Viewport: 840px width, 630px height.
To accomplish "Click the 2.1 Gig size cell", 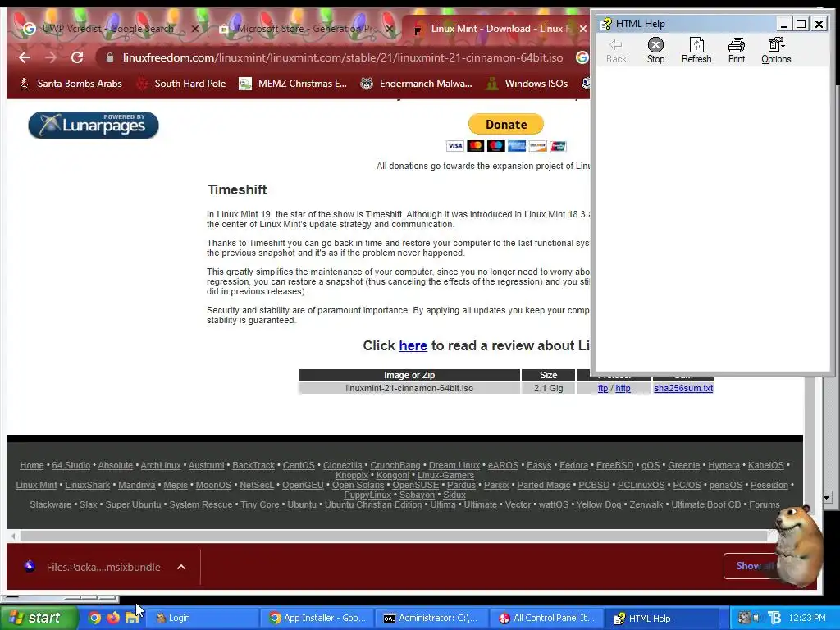I will point(548,388).
